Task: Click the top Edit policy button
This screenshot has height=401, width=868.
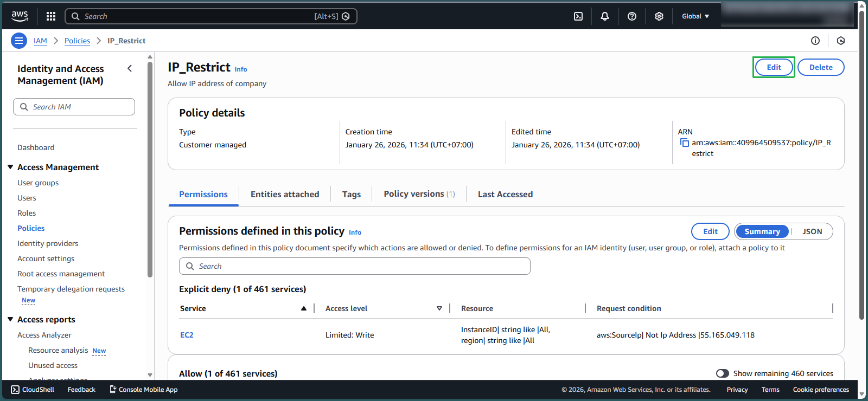Action: click(x=774, y=67)
